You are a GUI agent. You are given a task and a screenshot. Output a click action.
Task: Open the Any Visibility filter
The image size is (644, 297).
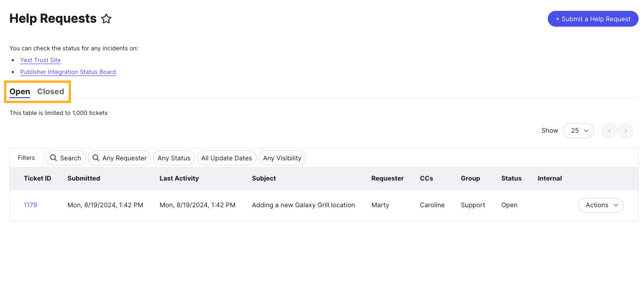(x=282, y=158)
